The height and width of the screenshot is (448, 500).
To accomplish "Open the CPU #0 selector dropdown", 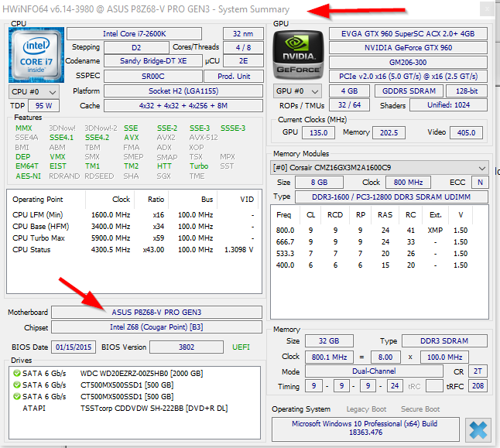I will pos(34,92).
